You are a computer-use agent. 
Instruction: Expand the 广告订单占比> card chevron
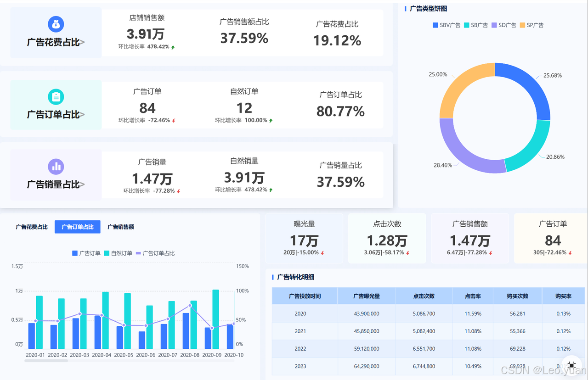[x=82, y=115]
